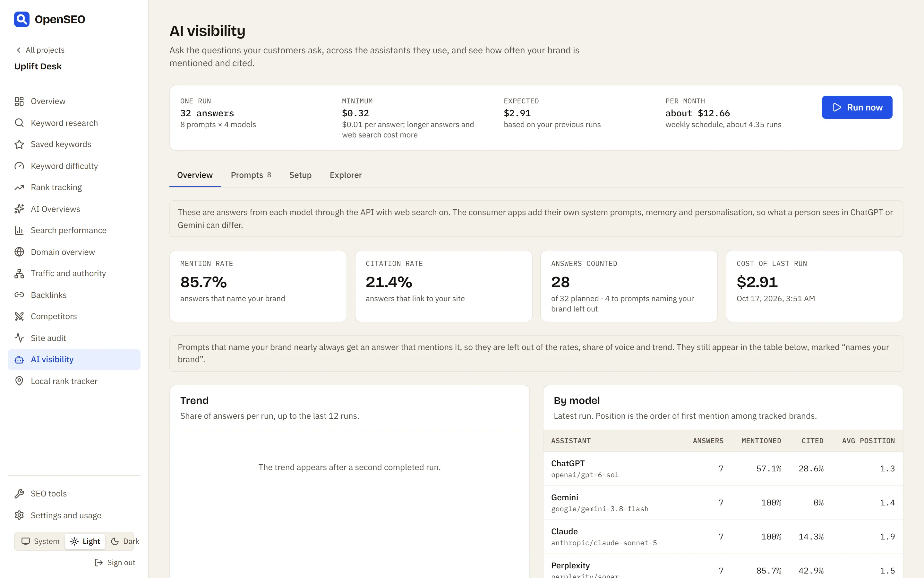Click the MENTIONED column header
The image size is (924, 578).
pyautogui.click(x=761, y=441)
